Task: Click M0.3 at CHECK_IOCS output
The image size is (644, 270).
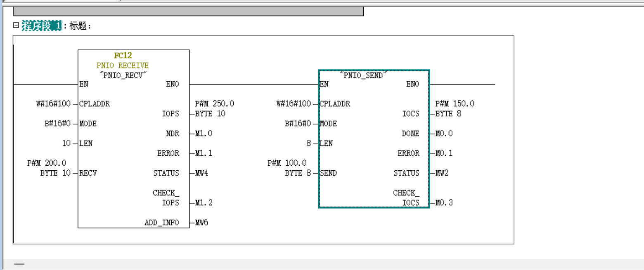Action: [x=444, y=203]
